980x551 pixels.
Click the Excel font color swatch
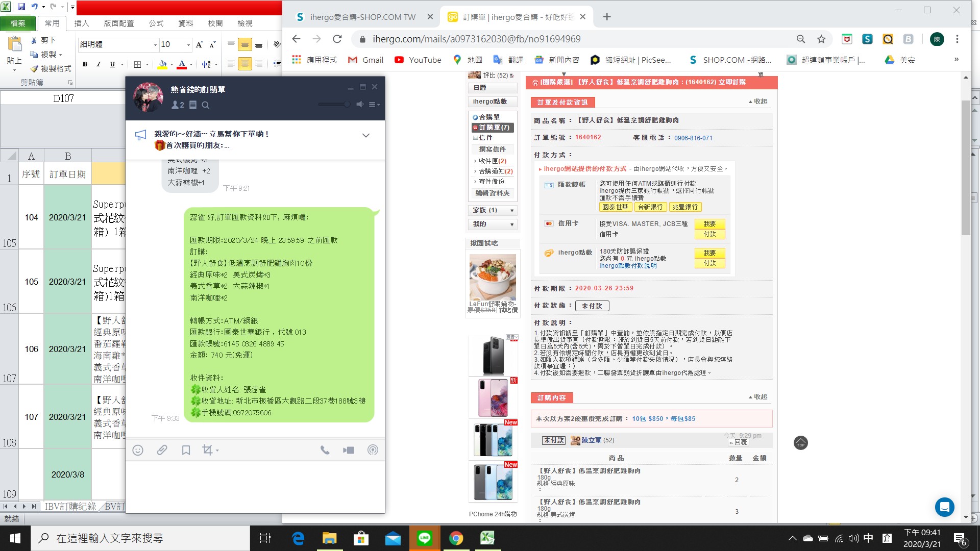pos(182,64)
